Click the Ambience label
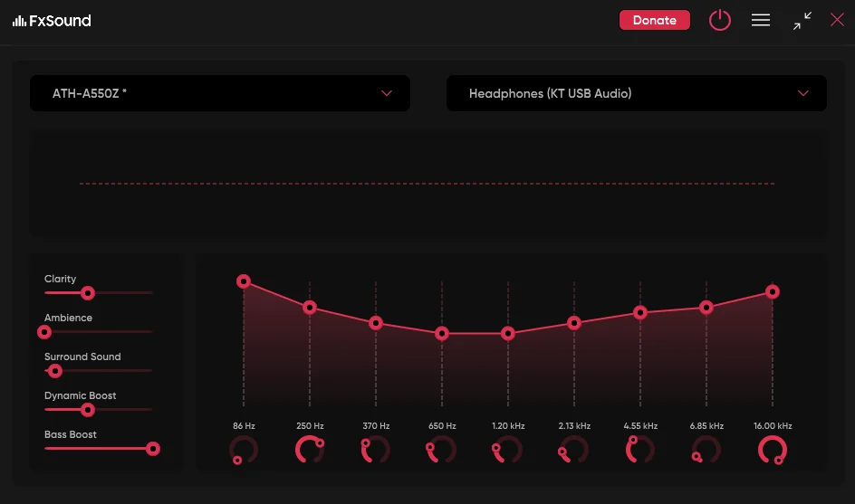The image size is (855, 504). (68, 318)
